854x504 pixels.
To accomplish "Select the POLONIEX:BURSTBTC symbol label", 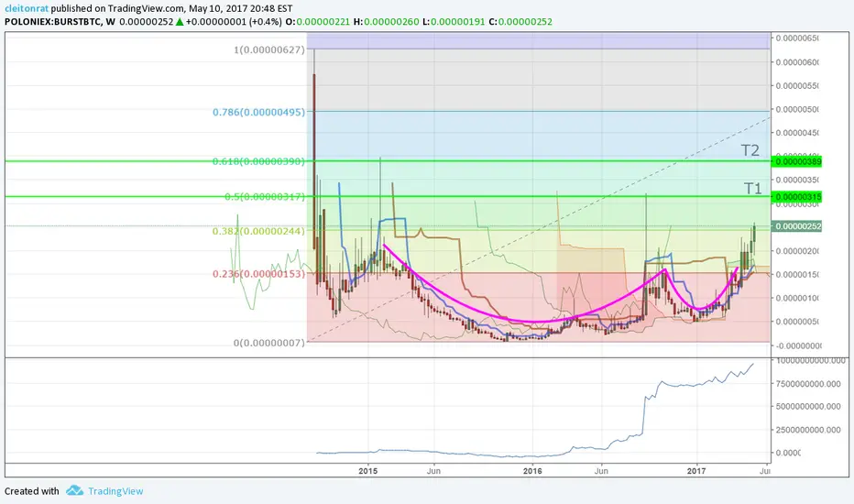I will pos(53,22).
